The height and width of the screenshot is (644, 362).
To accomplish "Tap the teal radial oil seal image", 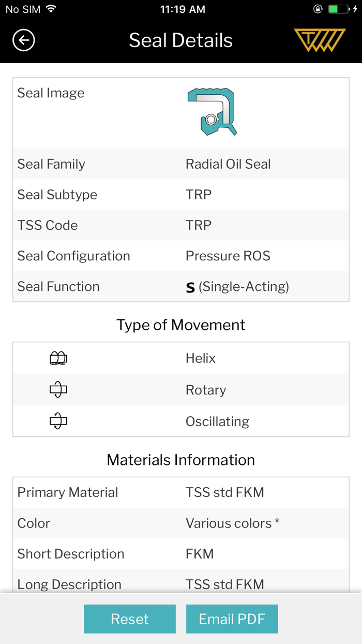I will coord(213,111).
